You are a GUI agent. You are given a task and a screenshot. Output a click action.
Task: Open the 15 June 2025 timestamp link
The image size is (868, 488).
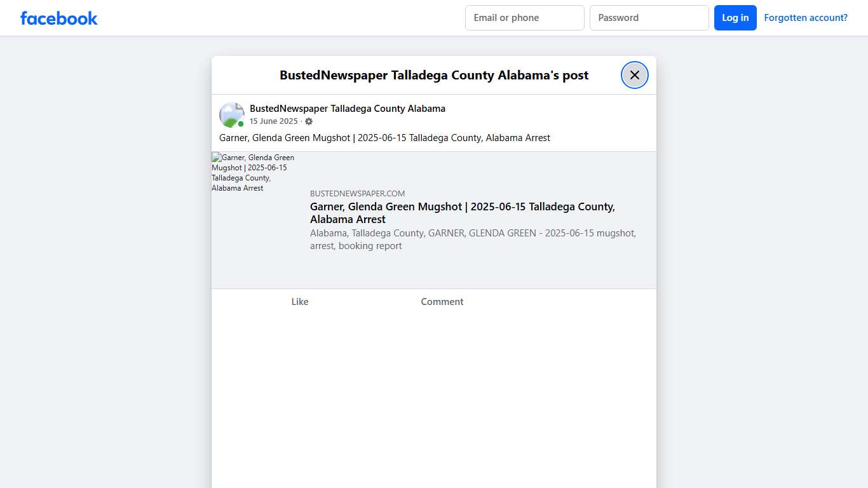coord(273,121)
